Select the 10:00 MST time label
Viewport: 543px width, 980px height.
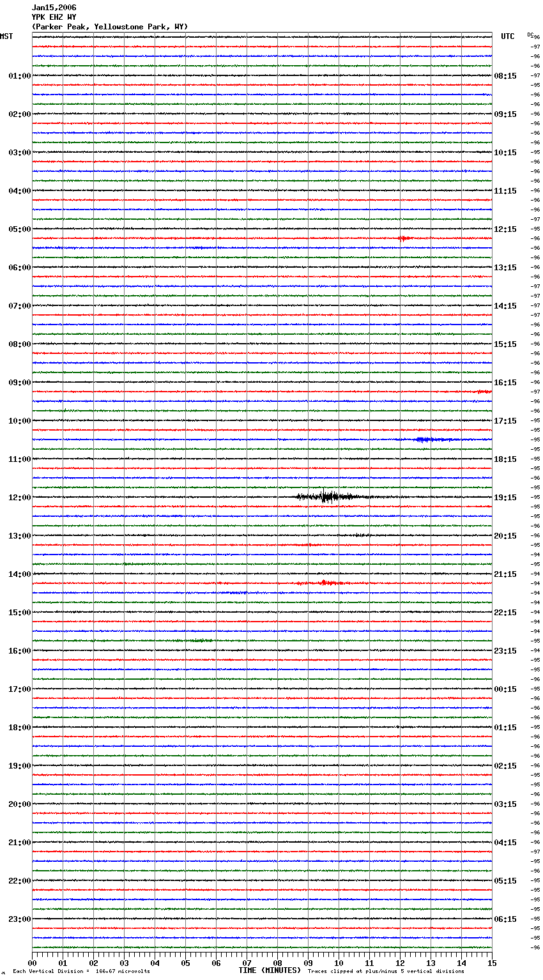click(20, 421)
